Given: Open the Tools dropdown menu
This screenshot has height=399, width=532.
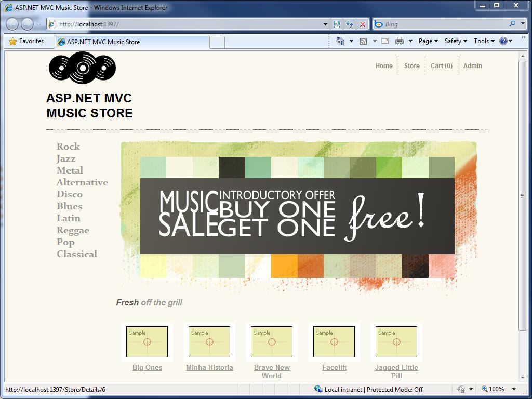Looking at the screenshot, I should pos(483,41).
